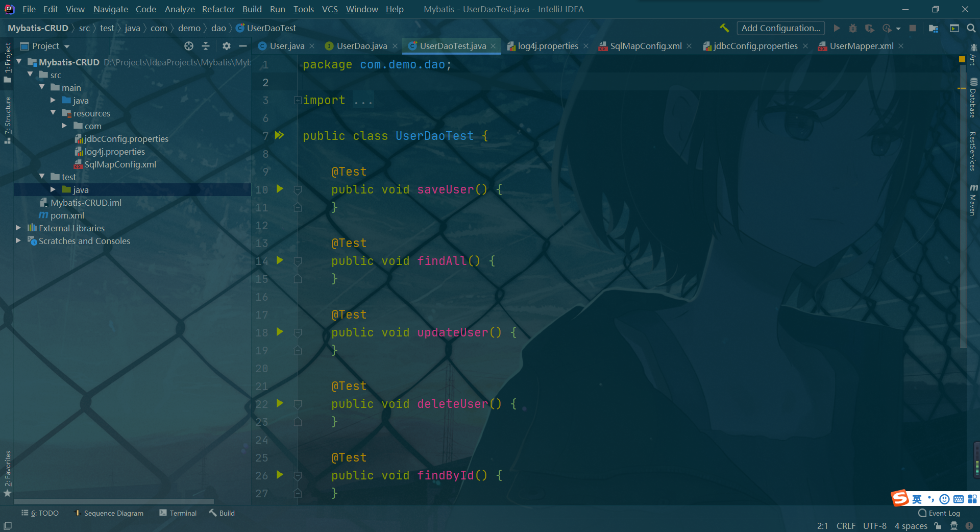Viewport: 980px width, 532px height.
Task: Toggle the Sequence Diagram tool window
Action: pos(109,513)
